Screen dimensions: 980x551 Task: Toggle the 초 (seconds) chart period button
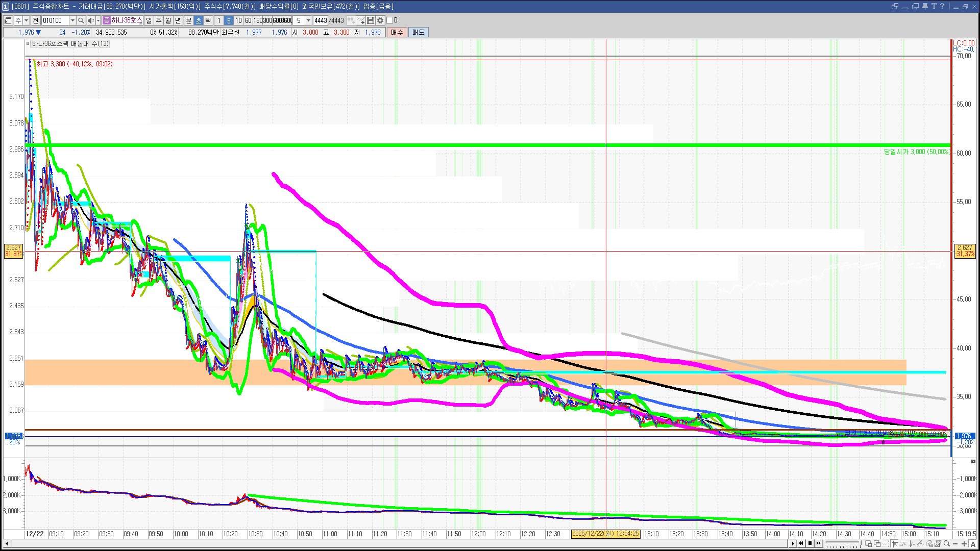tap(199, 20)
